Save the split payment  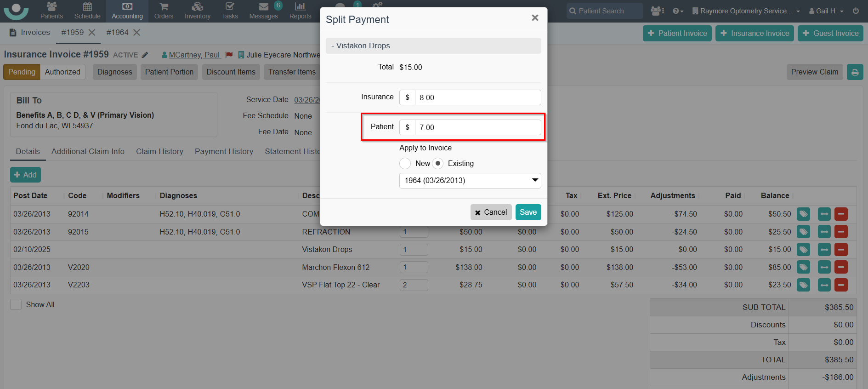click(528, 212)
